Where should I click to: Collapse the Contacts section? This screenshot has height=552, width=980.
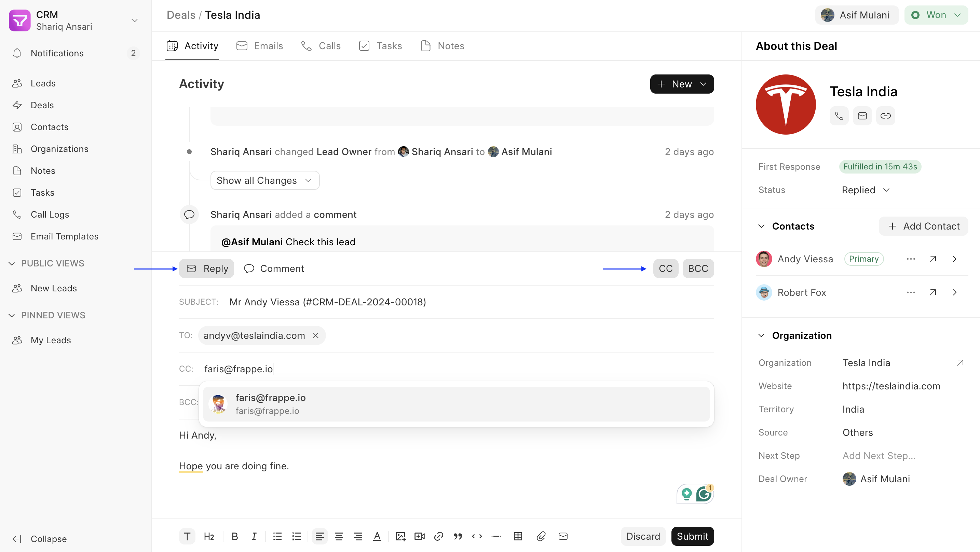pos(761,226)
